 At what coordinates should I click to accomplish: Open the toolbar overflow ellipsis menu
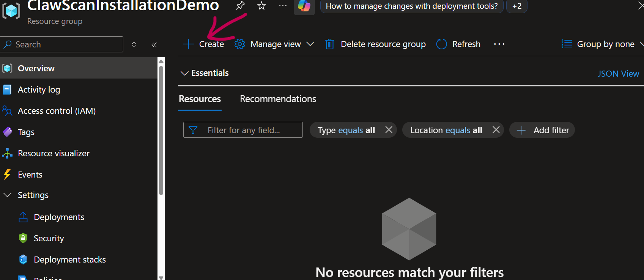(x=499, y=44)
